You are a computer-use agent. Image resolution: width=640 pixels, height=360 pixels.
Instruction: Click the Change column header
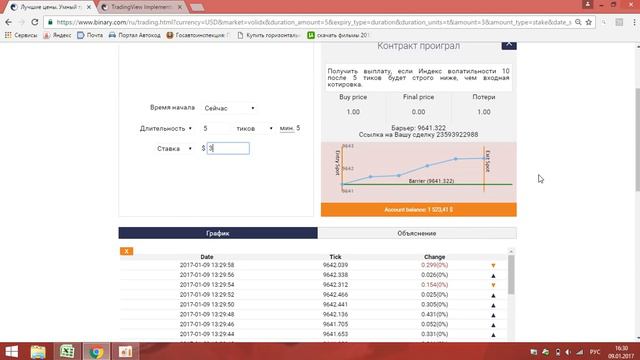(x=434, y=257)
